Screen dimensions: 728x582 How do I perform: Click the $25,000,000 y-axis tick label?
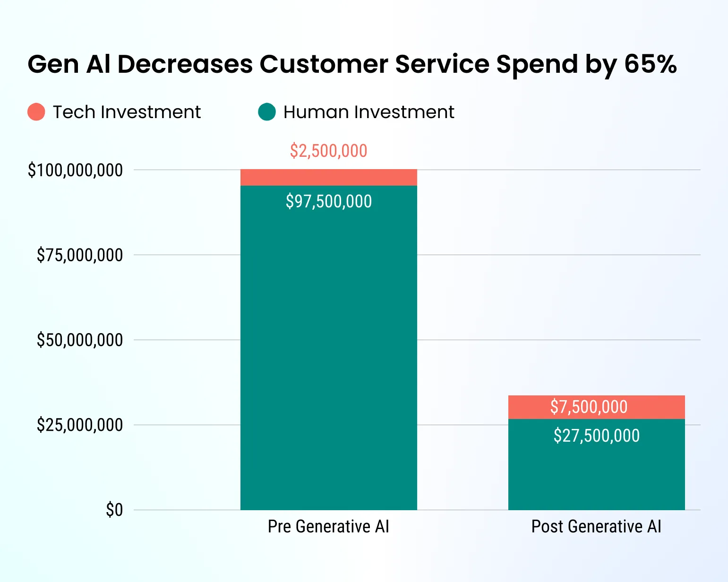(80, 425)
